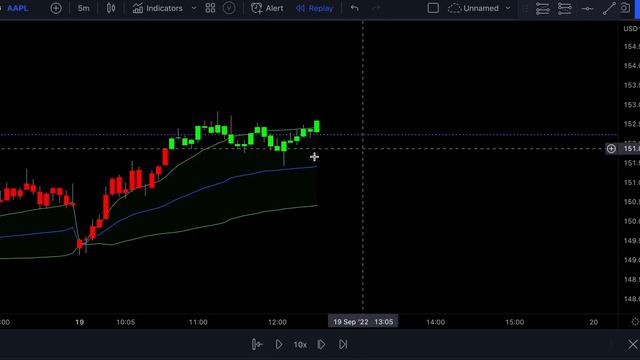Play the bar replay

point(279,344)
